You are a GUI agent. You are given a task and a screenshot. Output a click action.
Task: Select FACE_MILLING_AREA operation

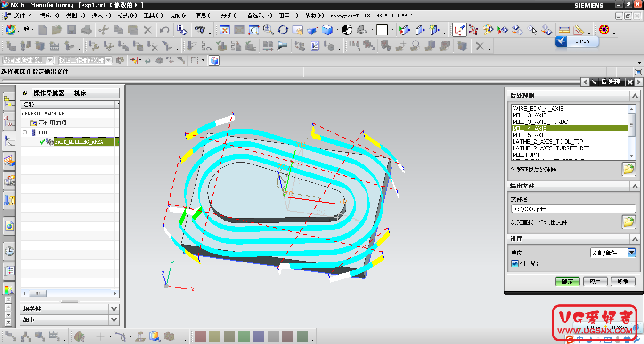[x=79, y=142]
